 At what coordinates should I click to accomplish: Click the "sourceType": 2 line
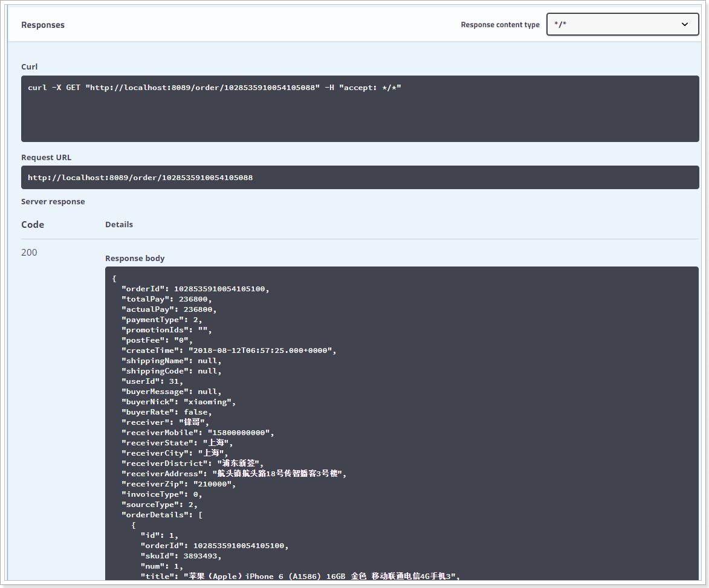(160, 505)
